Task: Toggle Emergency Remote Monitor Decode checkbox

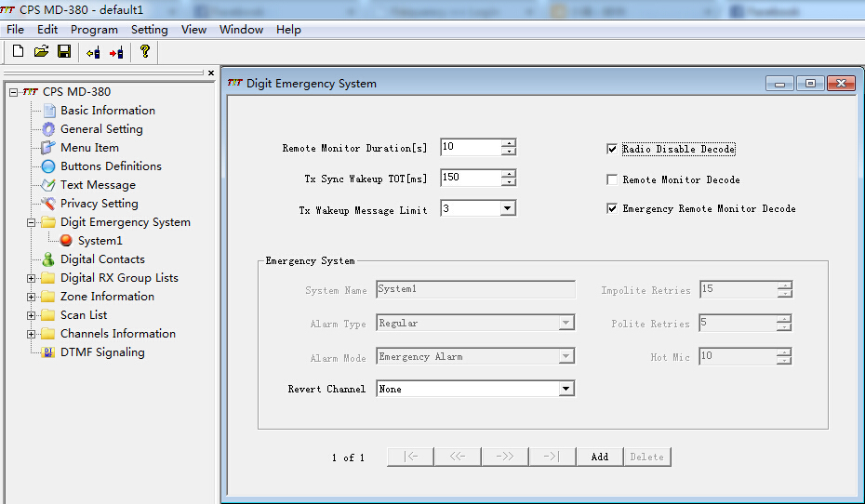Action: [612, 208]
